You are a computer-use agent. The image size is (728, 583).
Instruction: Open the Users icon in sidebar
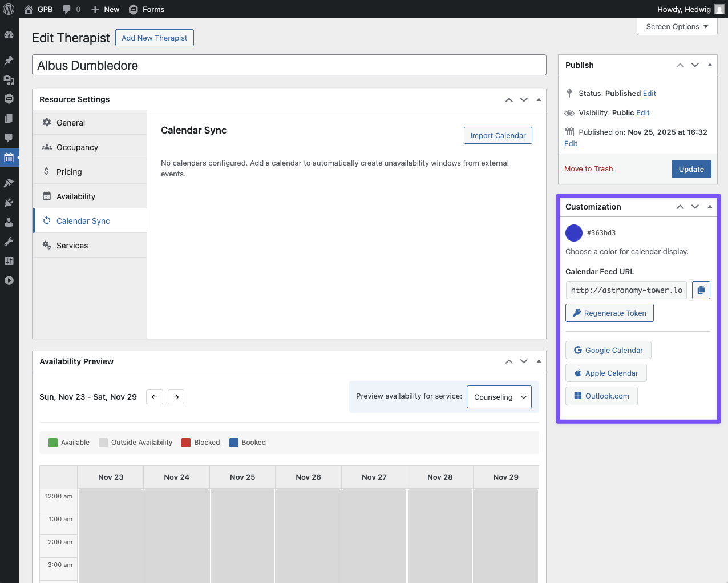coord(9,222)
